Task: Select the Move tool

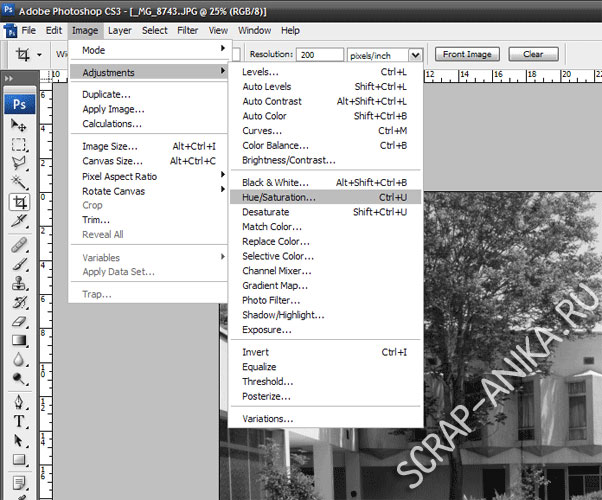Action: coord(19,124)
